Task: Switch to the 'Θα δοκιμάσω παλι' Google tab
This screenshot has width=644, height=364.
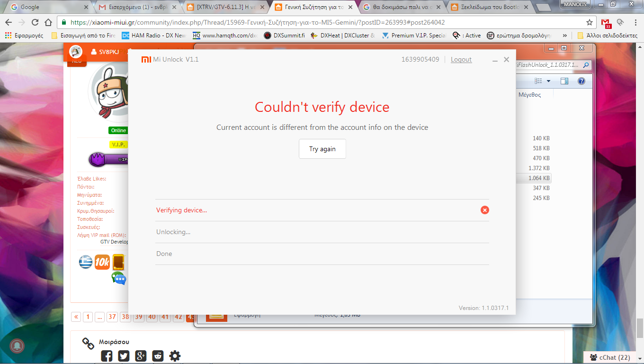Action: [401, 7]
